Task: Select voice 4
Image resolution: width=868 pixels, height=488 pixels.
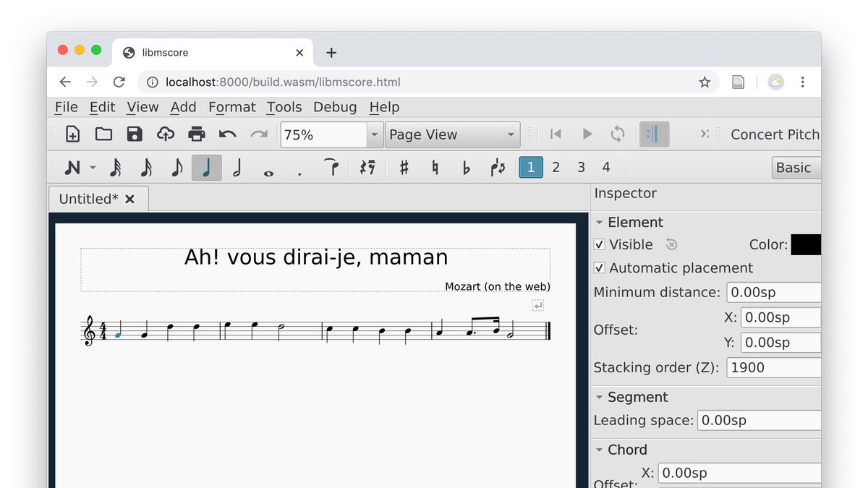Action: [606, 168]
